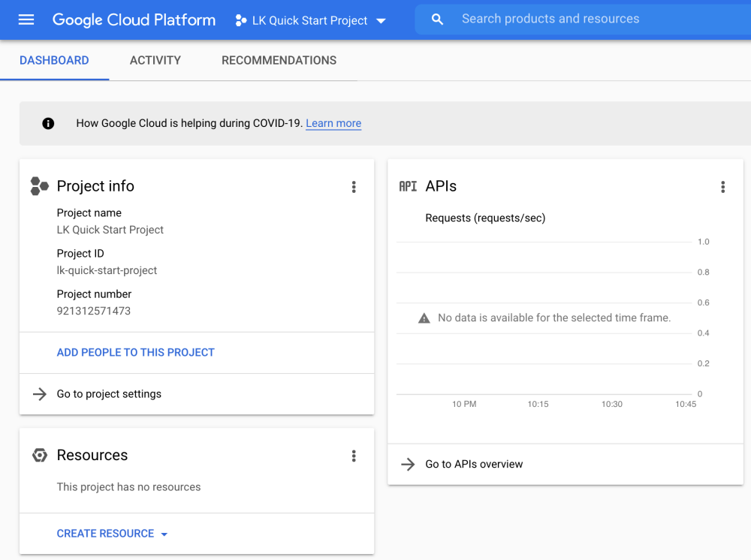Screen dimensions: 751x560
Task: Switch to the Activity tab
Action: (x=155, y=60)
